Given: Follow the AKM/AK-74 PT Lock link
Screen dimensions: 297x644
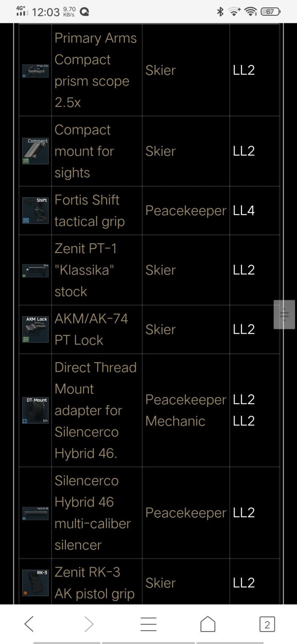Looking at the screenshot, I should [91, 329].
